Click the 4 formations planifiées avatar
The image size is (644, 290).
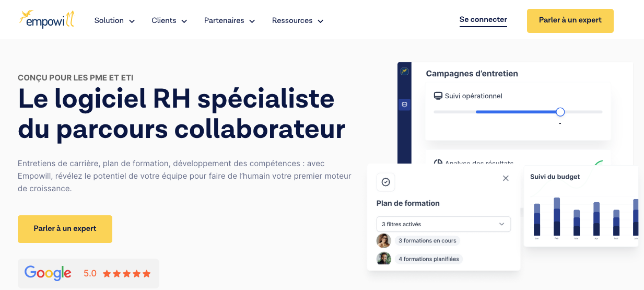tap(384, 259)
